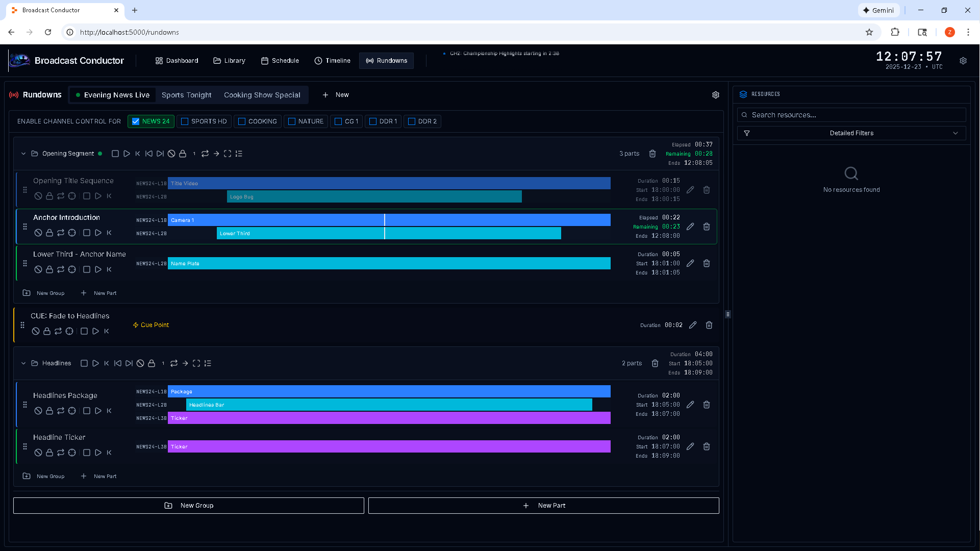Viewport: 980px width, 551px height.
Task: Delete the CUE: Fade to Headlines item
Action: pyautogui.click(x=709, y=325)
